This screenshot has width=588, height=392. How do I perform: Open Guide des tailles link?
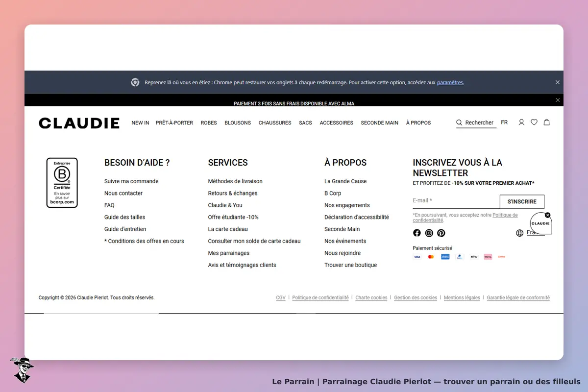point(125,217)
